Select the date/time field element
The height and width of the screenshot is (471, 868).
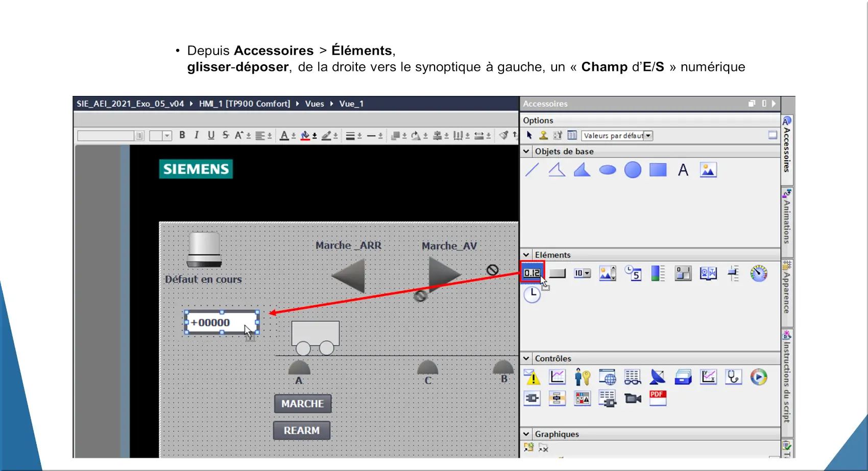click(x=633, y=274)
